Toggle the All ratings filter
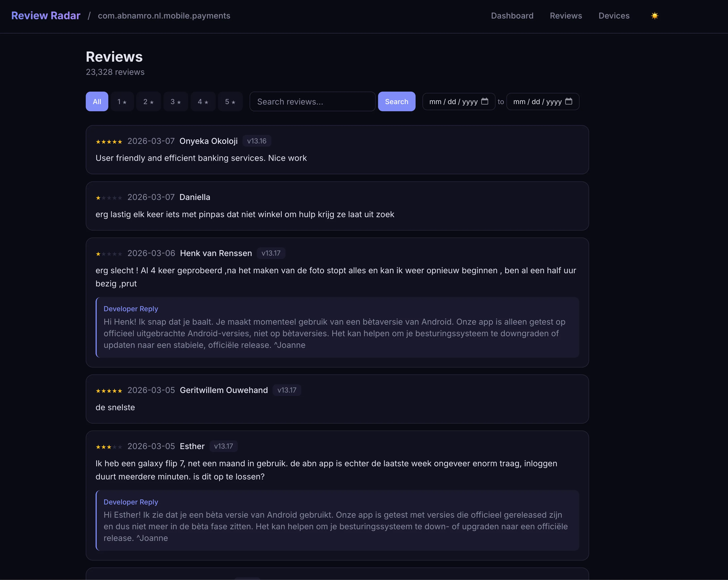728x580 pixels. pos(96,101)
